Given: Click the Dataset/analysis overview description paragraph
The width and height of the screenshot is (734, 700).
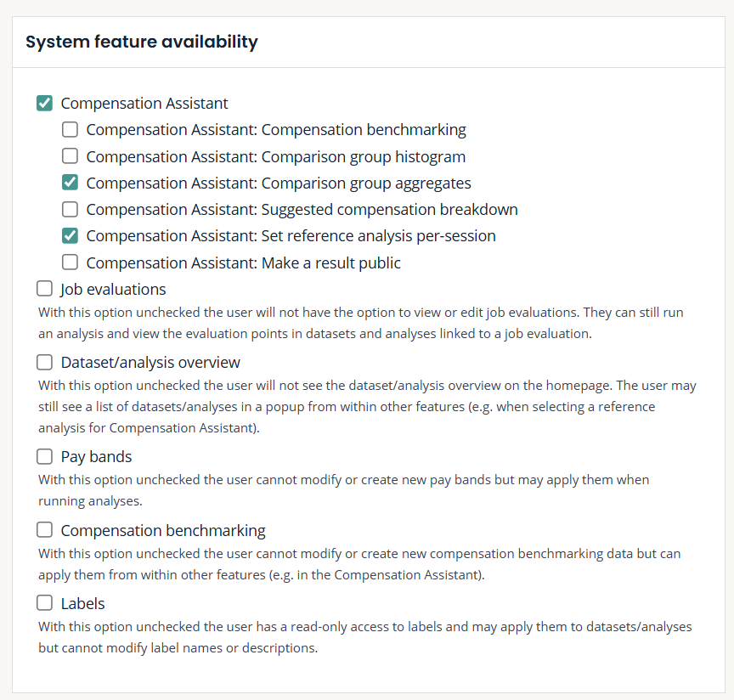Looking at the screenshot, I should tap(366, 406).
